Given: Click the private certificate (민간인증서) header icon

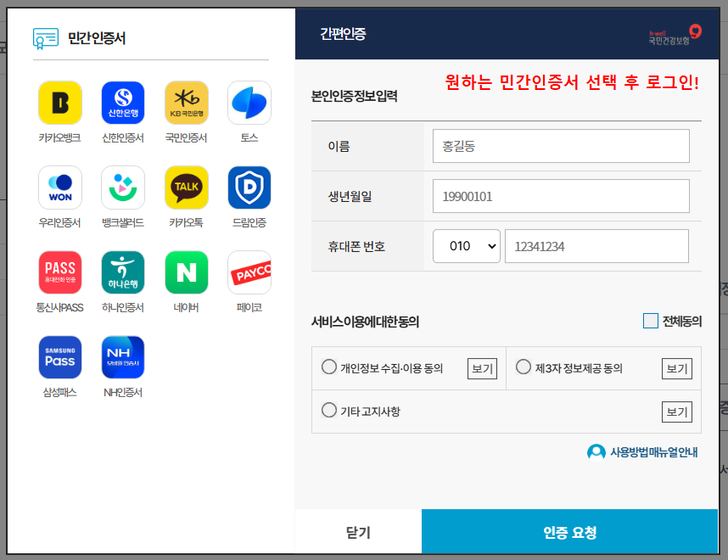Looking at the screenshot, I should click(46, 38).
